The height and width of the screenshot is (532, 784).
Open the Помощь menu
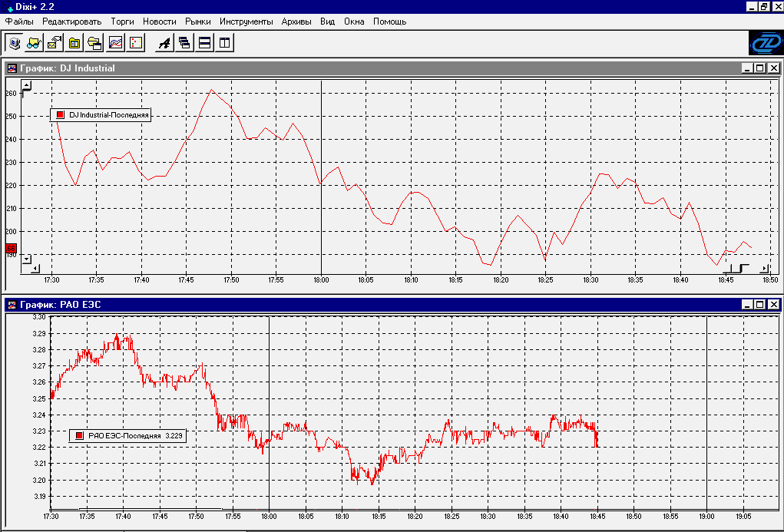tap(389, 21)
